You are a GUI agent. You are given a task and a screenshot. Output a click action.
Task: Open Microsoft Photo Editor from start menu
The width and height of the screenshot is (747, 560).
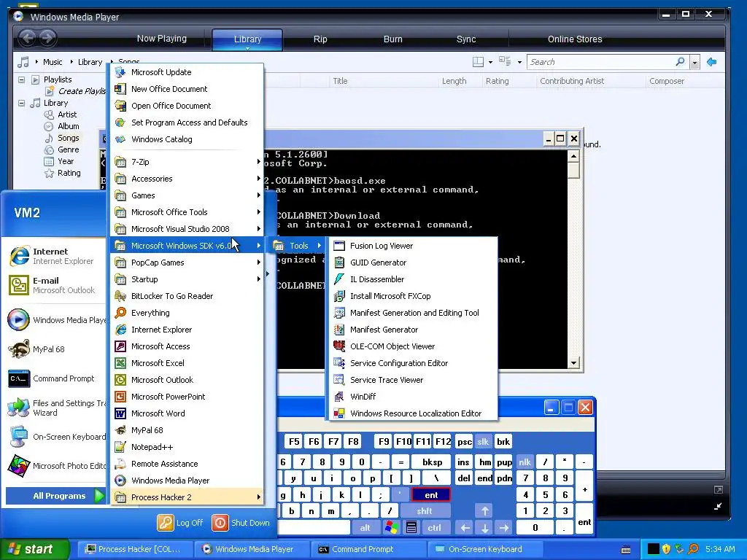[x=56, y=466]
